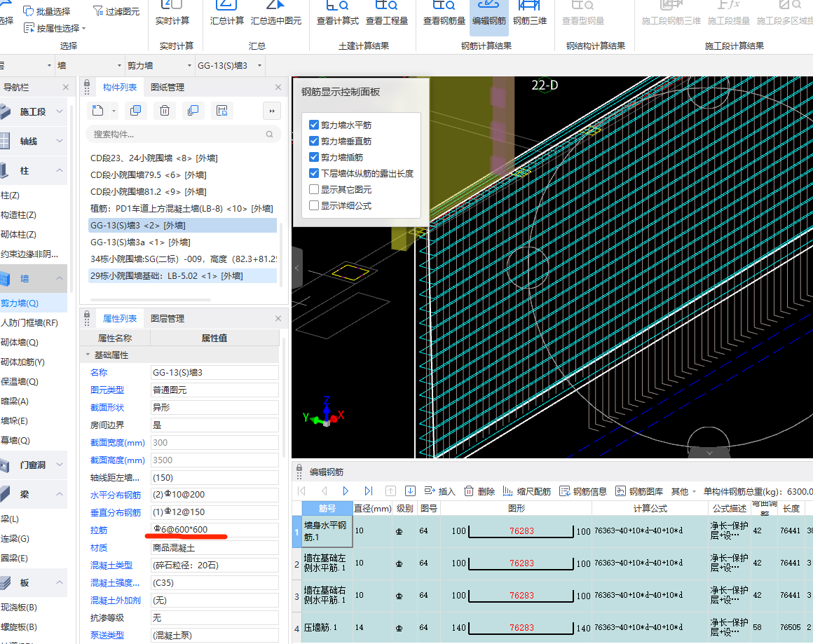Go to first rebar record arrow
This screenshot has height=644, width=813.
302,491
